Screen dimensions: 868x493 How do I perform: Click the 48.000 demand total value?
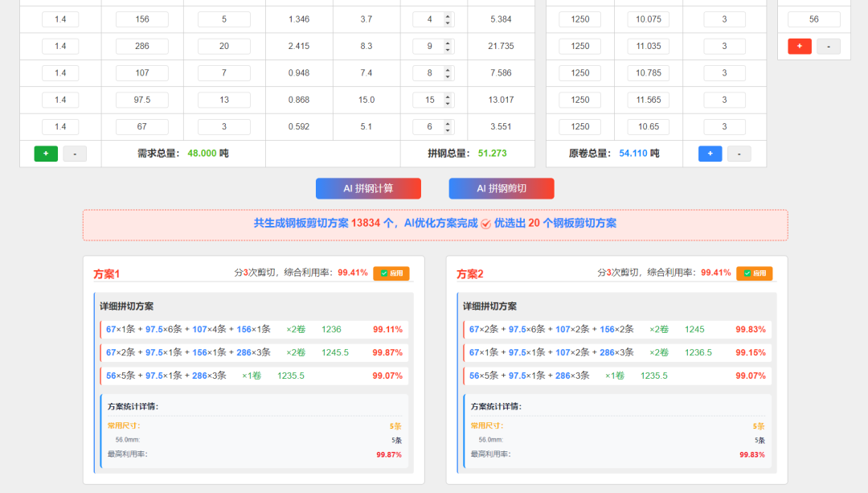202,154
